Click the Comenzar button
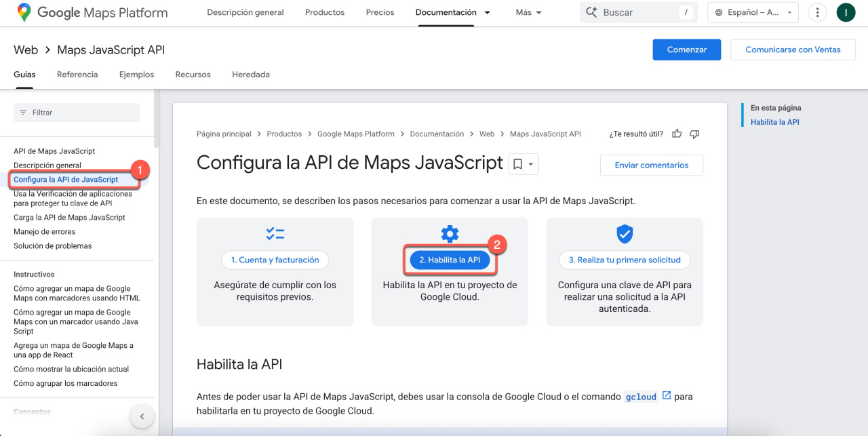Viewport: 868px width, 436px height. coord(686,49)
